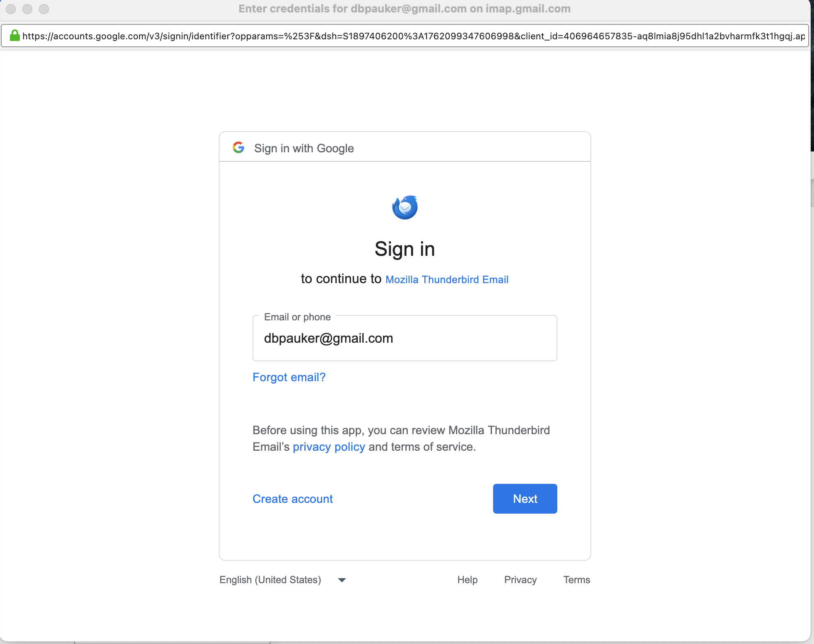Focus the Email or phone field
Viewport: 814px width, 644px height.
405,339
